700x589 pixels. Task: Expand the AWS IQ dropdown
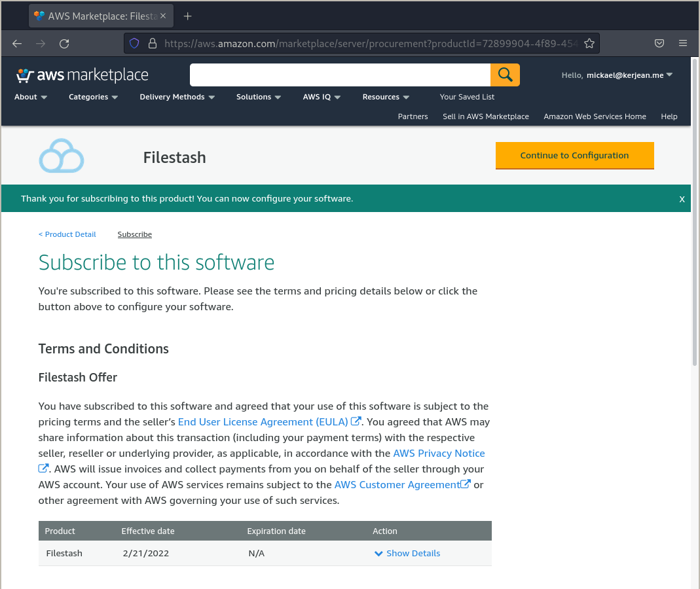322,97
